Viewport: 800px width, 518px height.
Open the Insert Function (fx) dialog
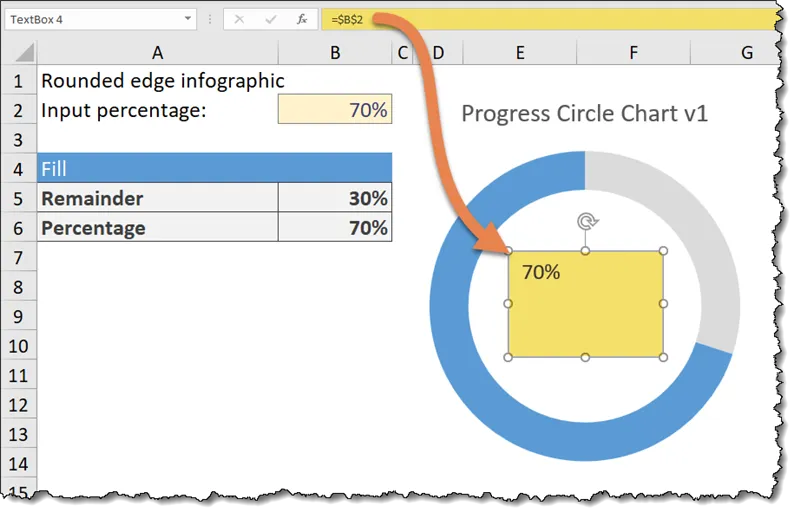(x=301, y=20)
